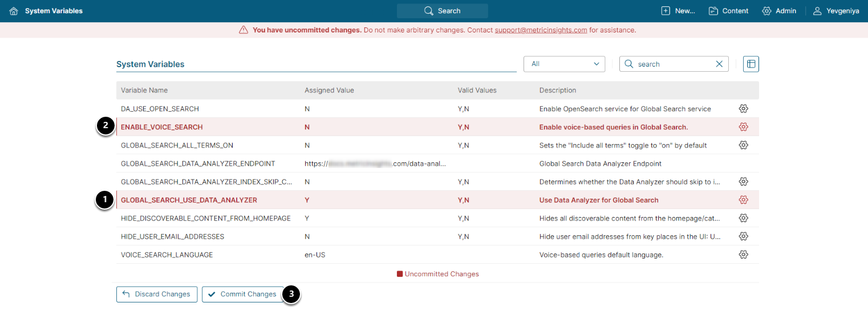Viewport: 868px width, 311px height.
Task: Open the global Search bar
Action: point(443,11)
